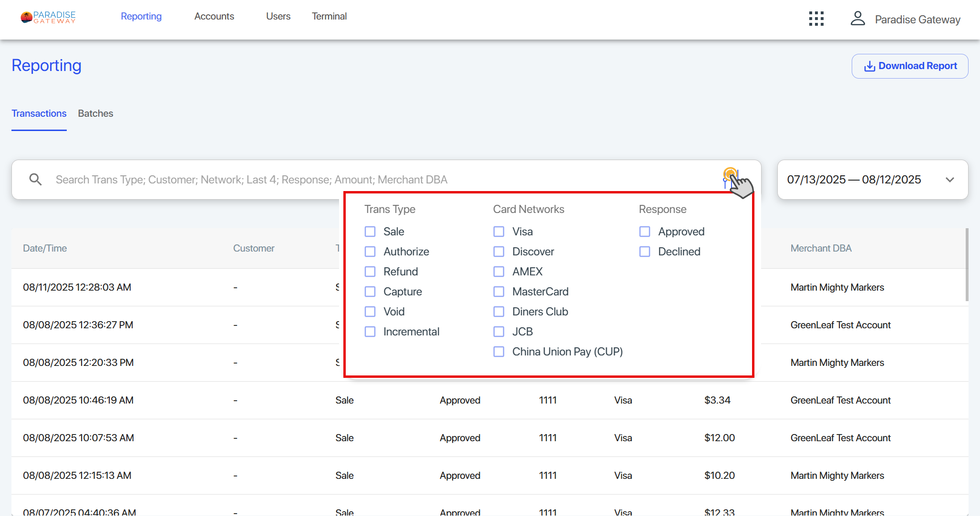980x516 pixels.
Task: Click the Customer column header
Action: (254, 248)
